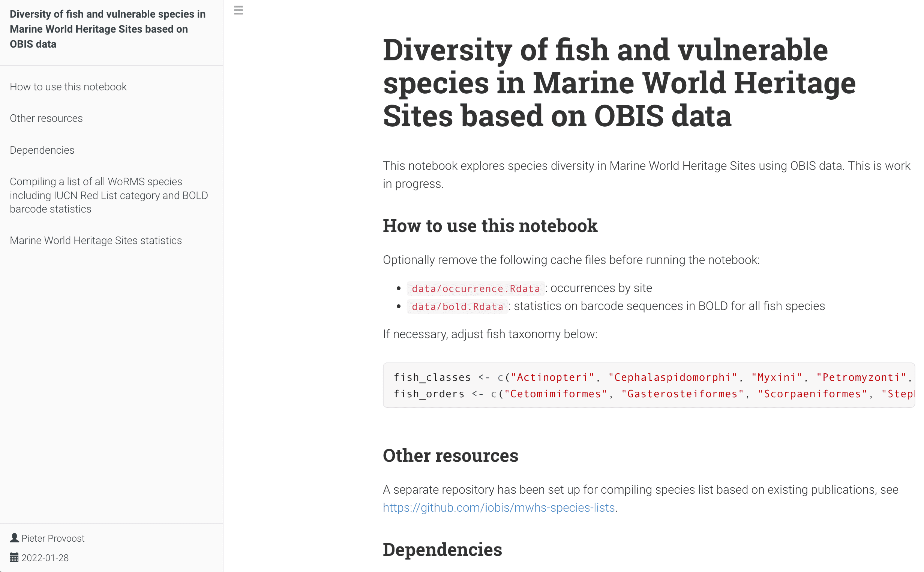Image resolution: width=924 pixels, height=572 pixels.
Task: Click the date 2022-01-28
Action: [45, 557]
